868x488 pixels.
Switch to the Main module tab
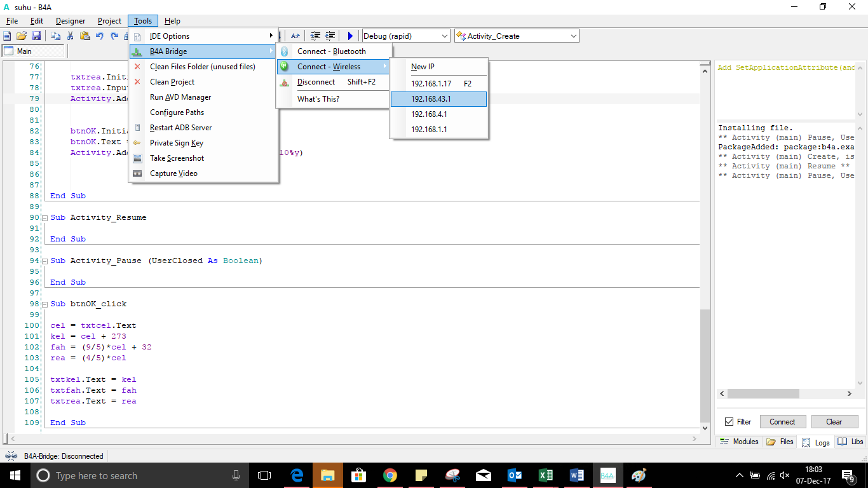pyautogui.click(x=34, y=51)
